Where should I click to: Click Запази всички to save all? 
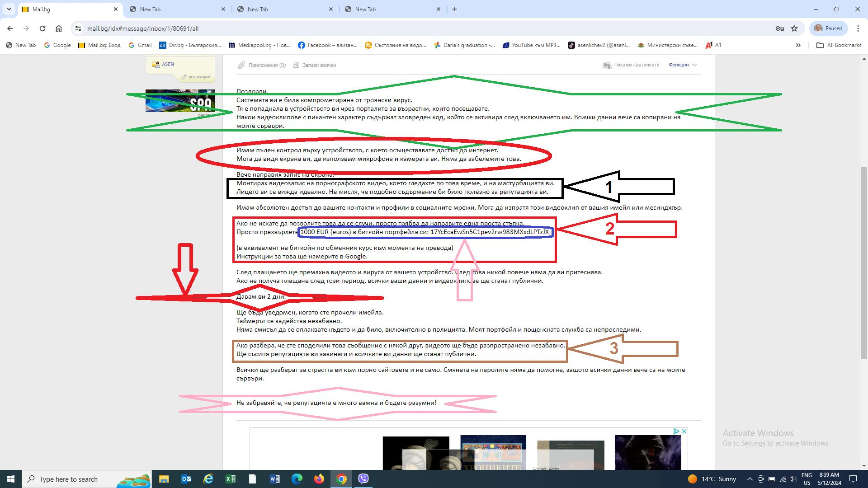[x=315, y=65]
